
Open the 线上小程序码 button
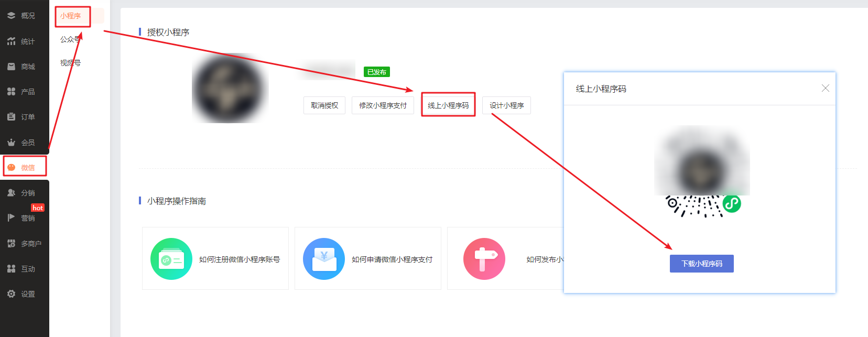pos(448,105)
